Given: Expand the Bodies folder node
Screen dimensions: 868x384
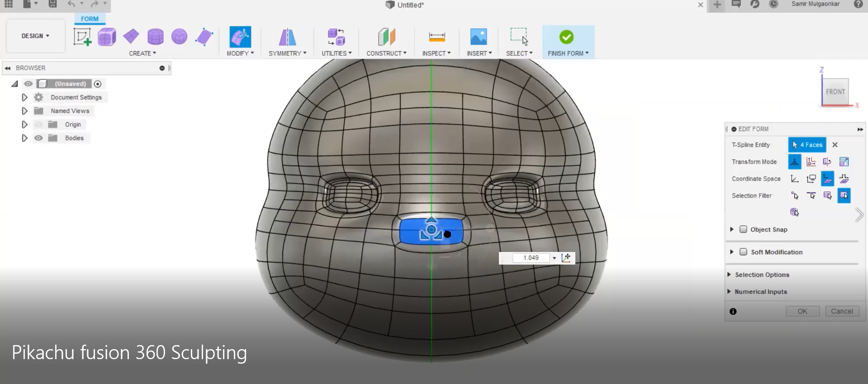Looking at the screenshot, I should tap(24, 138).
